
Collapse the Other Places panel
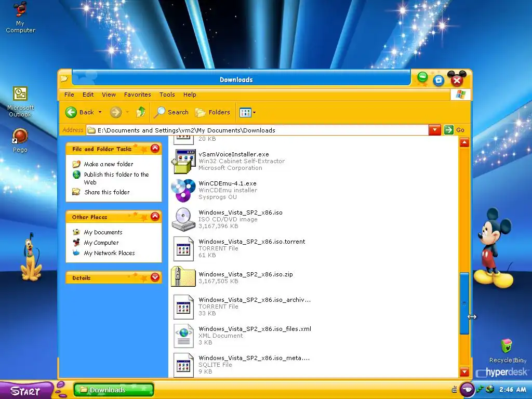pos(155,217)
